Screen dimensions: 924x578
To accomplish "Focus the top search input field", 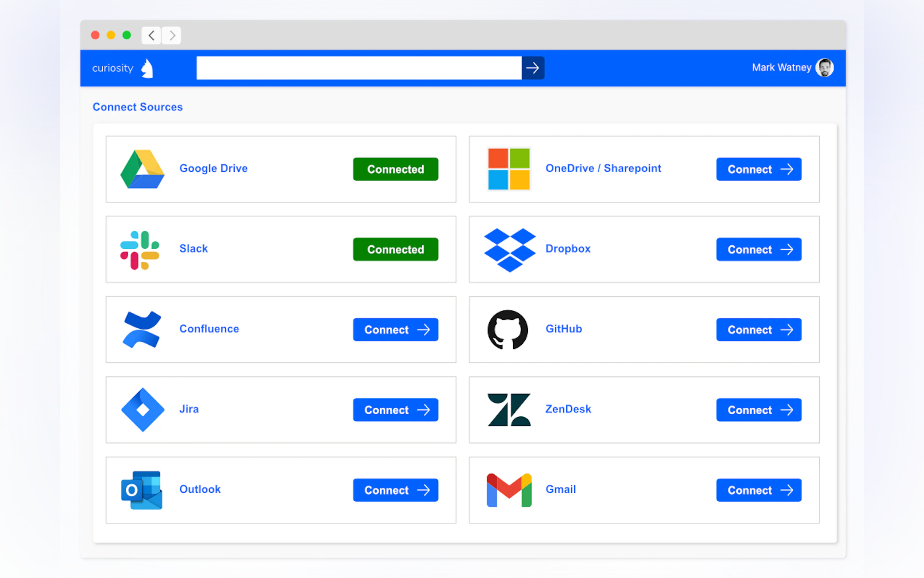I will click(x=359, y=68).
